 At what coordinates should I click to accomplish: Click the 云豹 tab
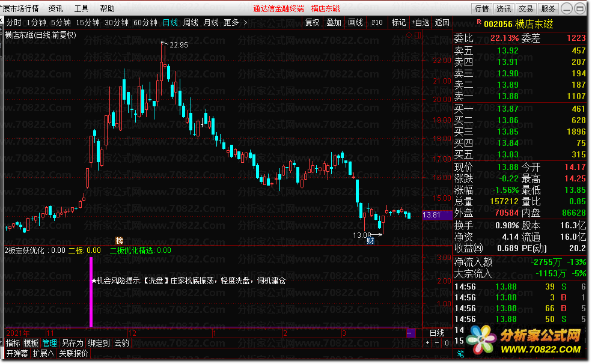pyautogui.click(x=122, y=343)
